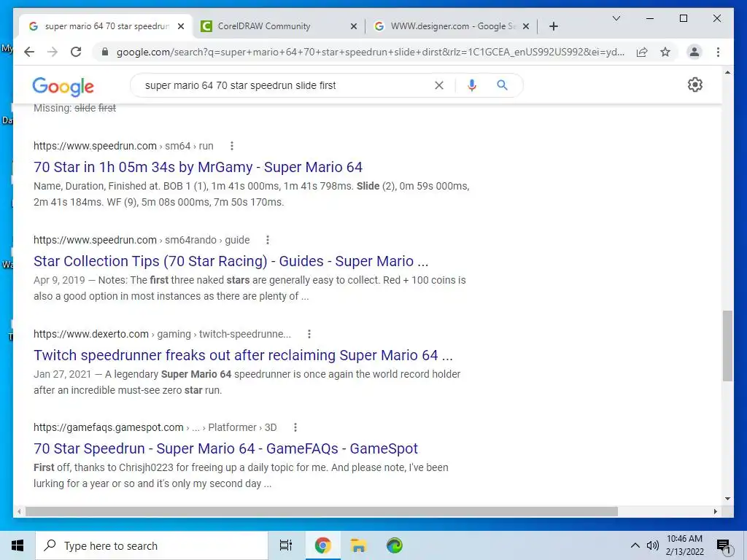View site info via the padlock icon
Viewport: 747px width, 560px height.
(105, 52)
